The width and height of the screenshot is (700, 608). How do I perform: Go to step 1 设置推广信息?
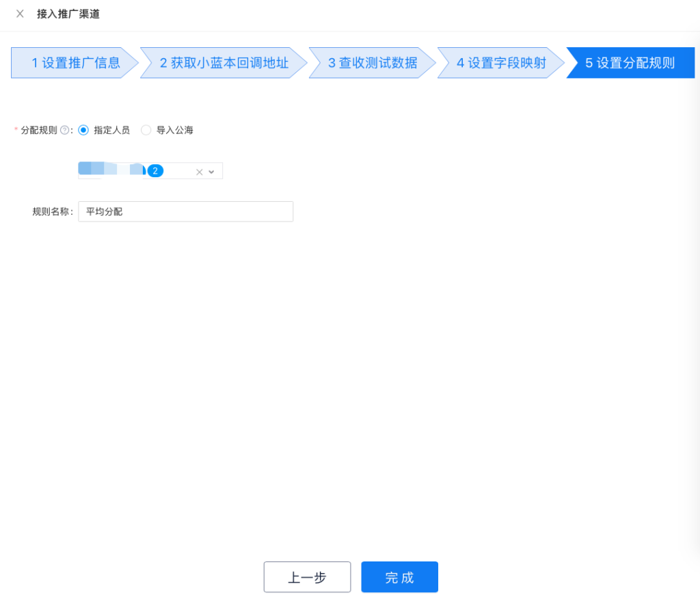75,63
